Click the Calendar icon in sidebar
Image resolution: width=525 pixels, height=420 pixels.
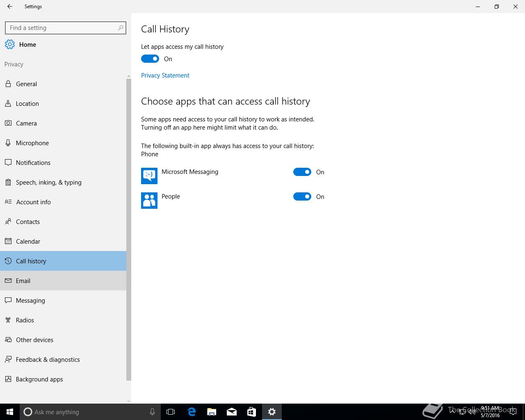tap(8, 241)
